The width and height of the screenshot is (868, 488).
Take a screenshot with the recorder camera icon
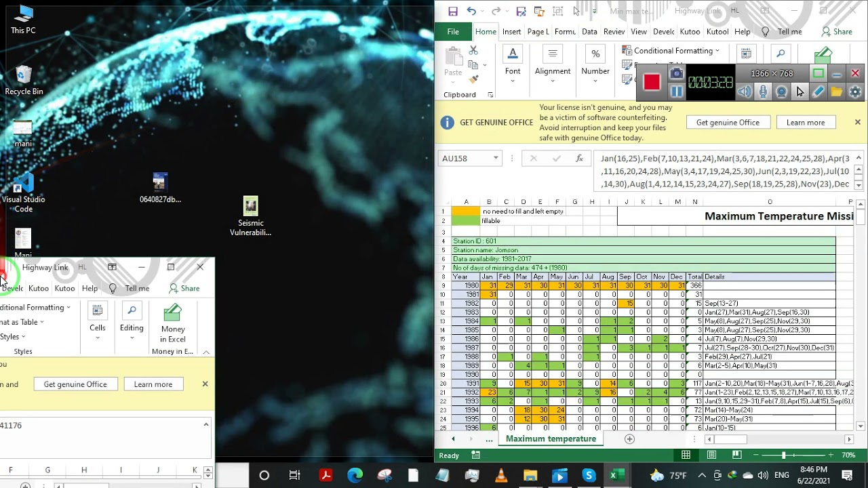[x=676, y=73]
